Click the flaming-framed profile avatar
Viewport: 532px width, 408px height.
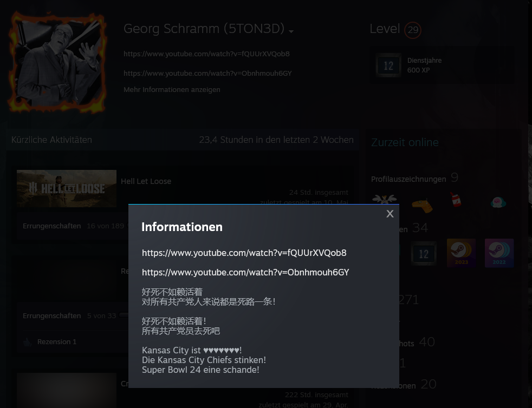[x=57, y=62]
